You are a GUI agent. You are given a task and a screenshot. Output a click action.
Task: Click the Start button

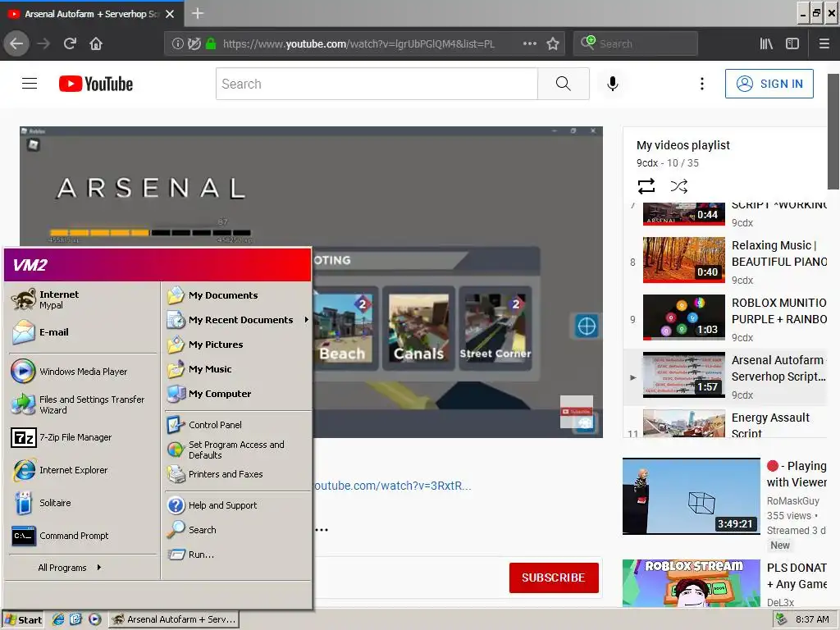point(23,619)
